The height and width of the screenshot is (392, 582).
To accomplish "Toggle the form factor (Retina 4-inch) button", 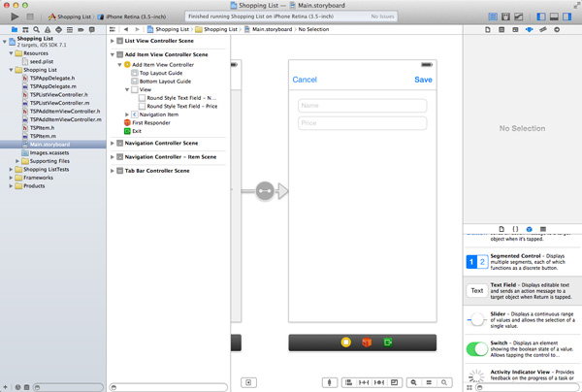I will click(x=330, y=382).
